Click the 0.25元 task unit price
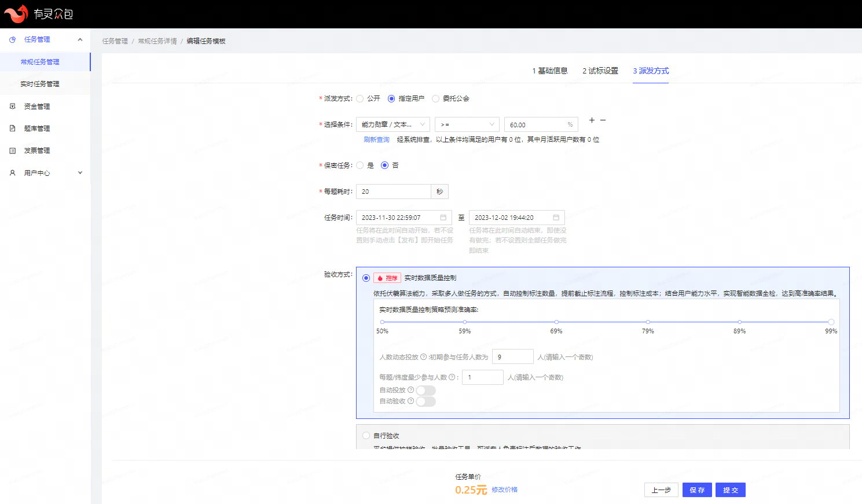This screenshot has height=504, width=862. 471,490
